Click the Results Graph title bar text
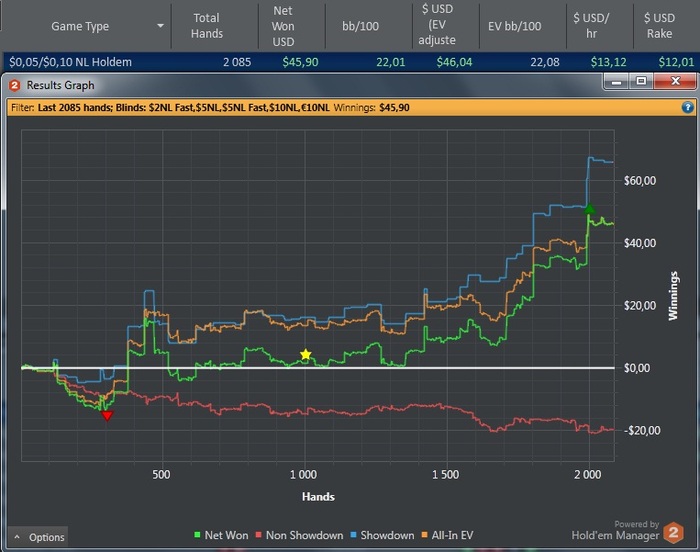Screen dimensions: 700x552 (60, 85)
